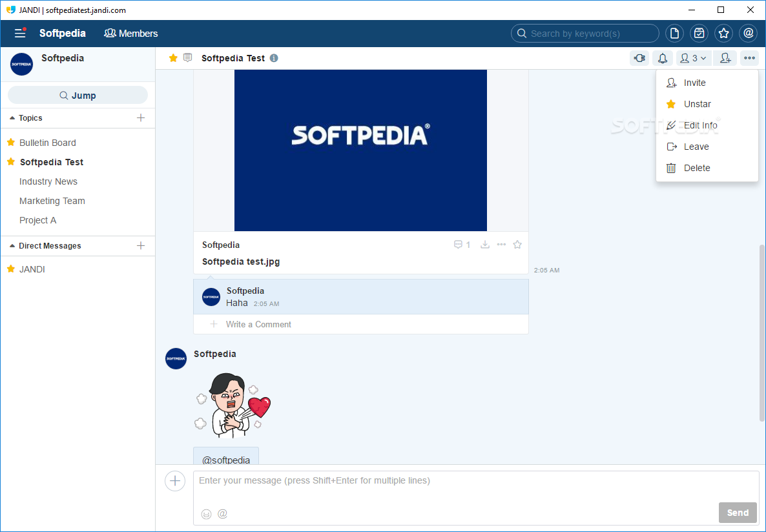Select the Softpedia Test topic in sidebar

pos(51,162)
